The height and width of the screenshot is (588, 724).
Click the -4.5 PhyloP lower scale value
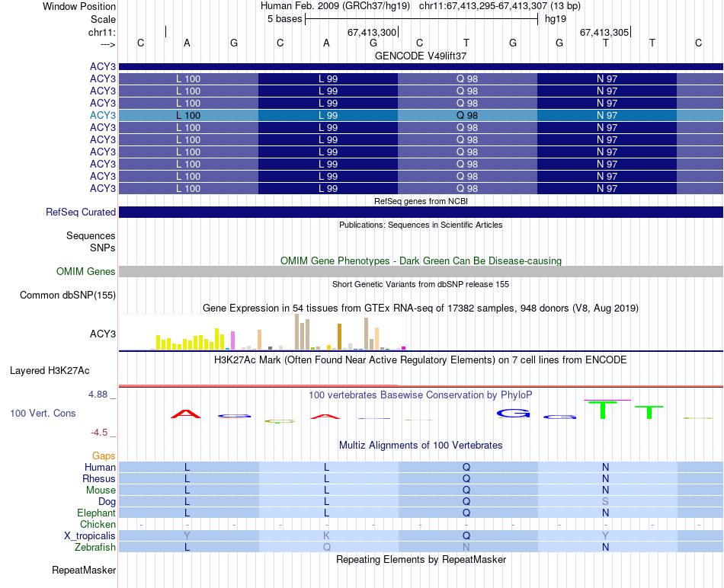point(99,433)
